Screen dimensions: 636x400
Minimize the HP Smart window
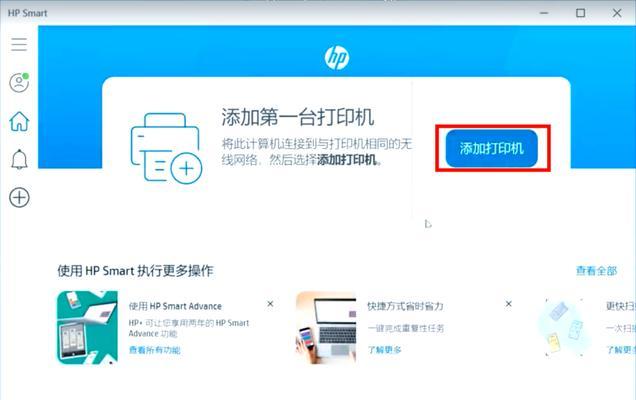coord(544,13)
